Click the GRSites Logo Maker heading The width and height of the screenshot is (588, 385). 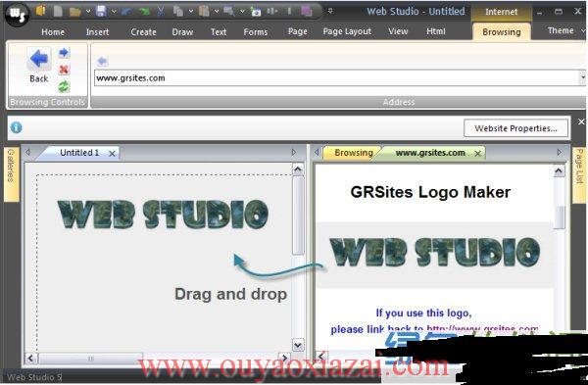coord(430,192)
